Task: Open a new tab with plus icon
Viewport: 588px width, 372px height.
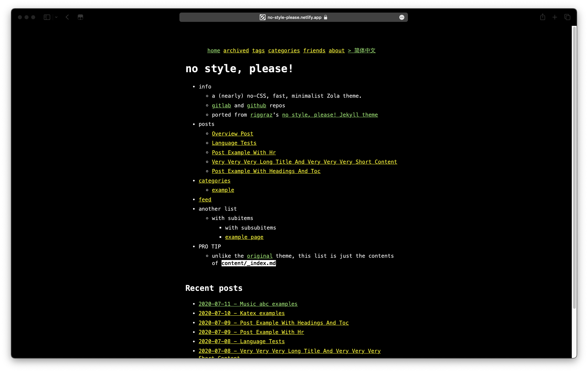Action: click(x=555, y=17)
